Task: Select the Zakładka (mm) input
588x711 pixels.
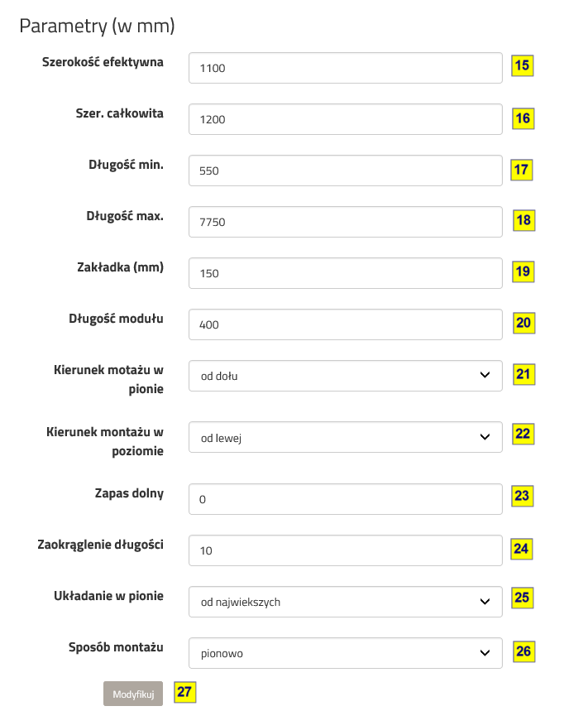Action: [345, 273]
